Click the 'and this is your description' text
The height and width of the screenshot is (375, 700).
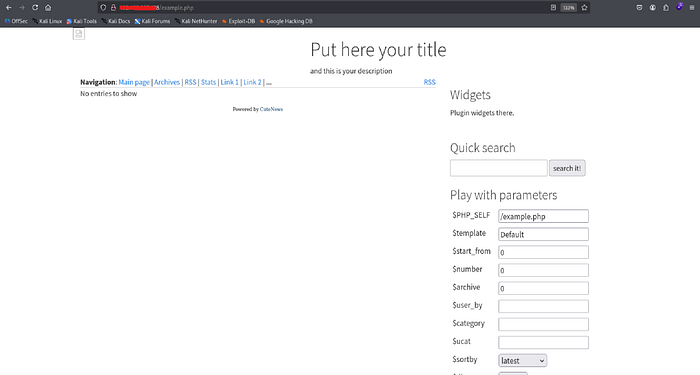click(x=351, y=71)
